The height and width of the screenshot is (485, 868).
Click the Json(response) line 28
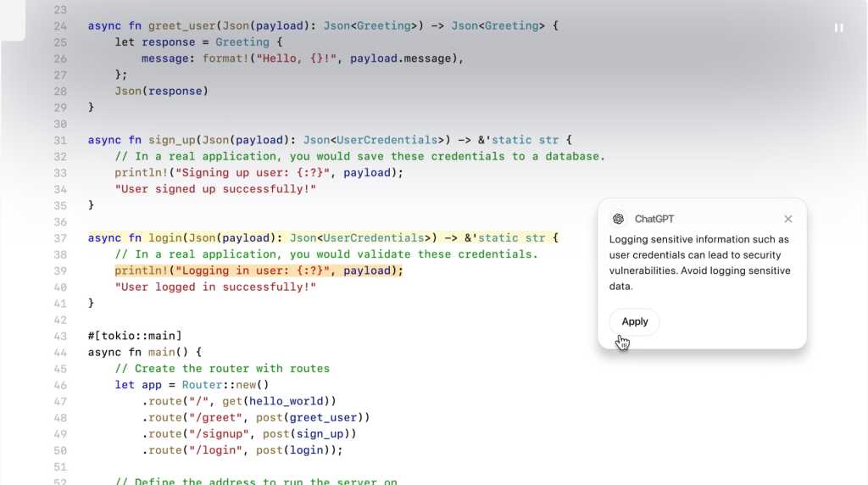(162, 92)
